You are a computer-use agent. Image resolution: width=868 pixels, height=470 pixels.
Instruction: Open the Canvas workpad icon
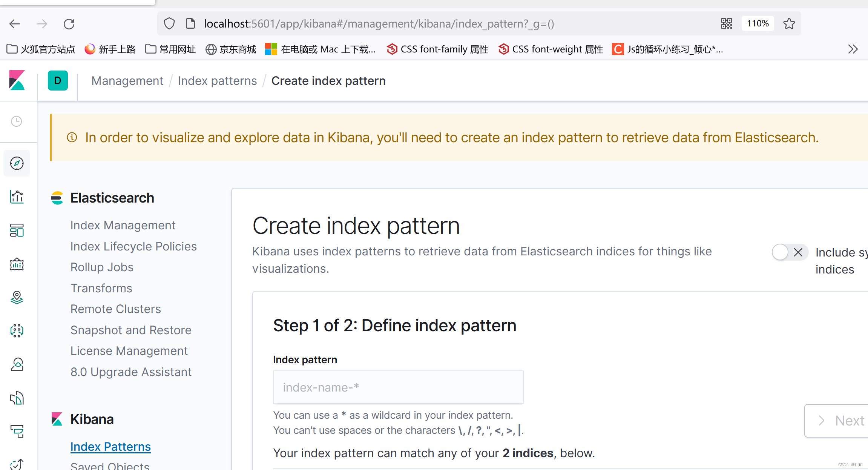coord(17,264)
